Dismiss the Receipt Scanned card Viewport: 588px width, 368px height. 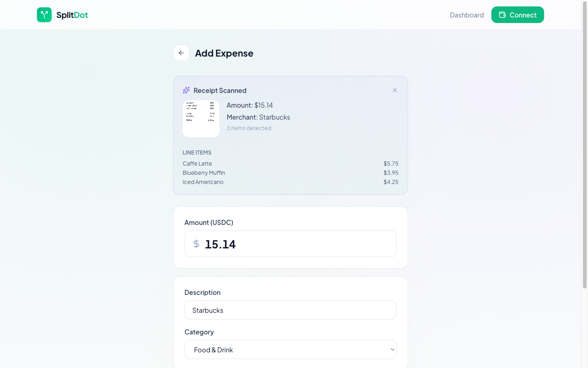[x=395, y=90]
